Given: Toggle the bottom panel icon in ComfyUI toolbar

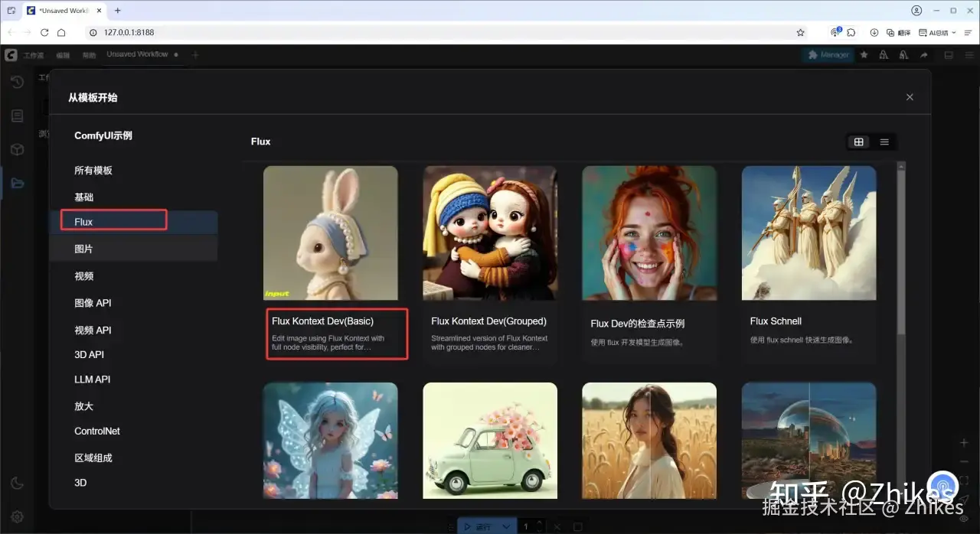Looking at the screenshot, I should click(x=949, y=55).
